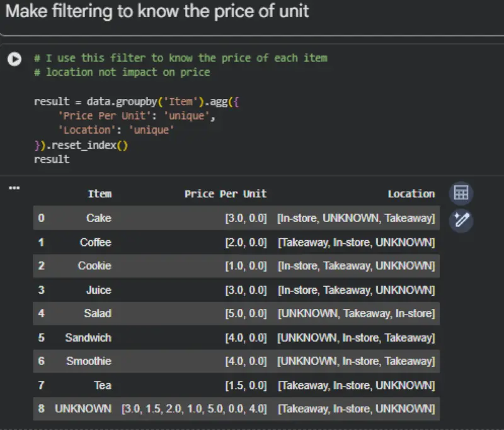
Task: Edit the notebook heading text
Action: (x=157, y=11)
